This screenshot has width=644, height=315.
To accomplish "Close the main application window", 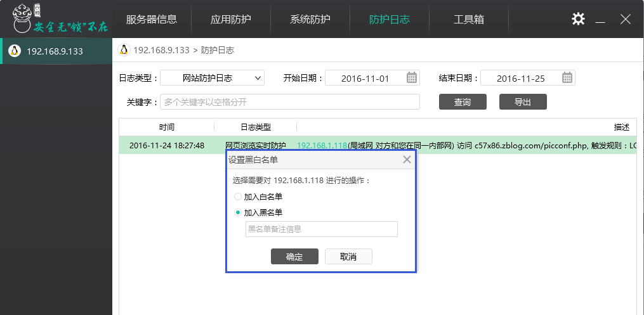I will click(626, 19).
